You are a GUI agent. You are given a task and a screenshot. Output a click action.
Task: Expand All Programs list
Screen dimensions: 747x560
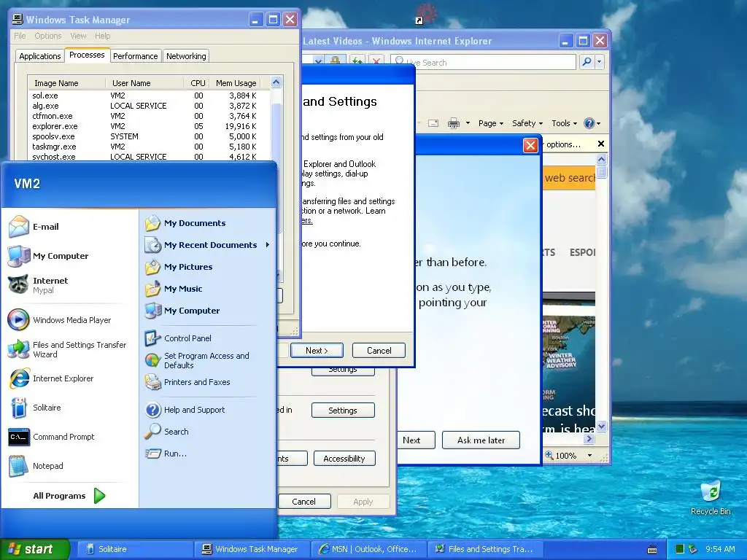pos(68,496)
